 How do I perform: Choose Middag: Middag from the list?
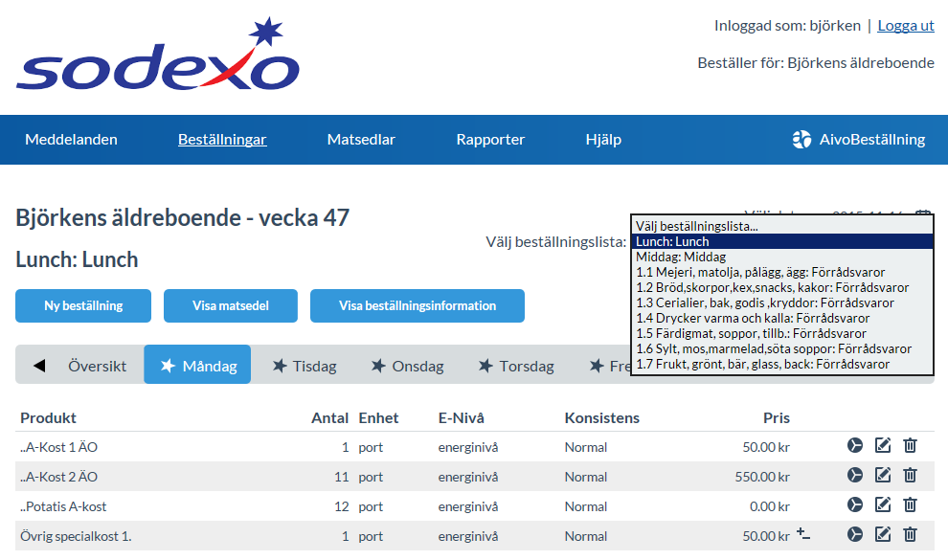(x=781, y=257)
